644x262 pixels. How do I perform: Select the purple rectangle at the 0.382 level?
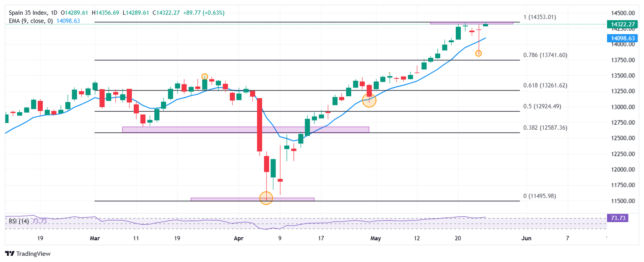[x=245, y=130]
